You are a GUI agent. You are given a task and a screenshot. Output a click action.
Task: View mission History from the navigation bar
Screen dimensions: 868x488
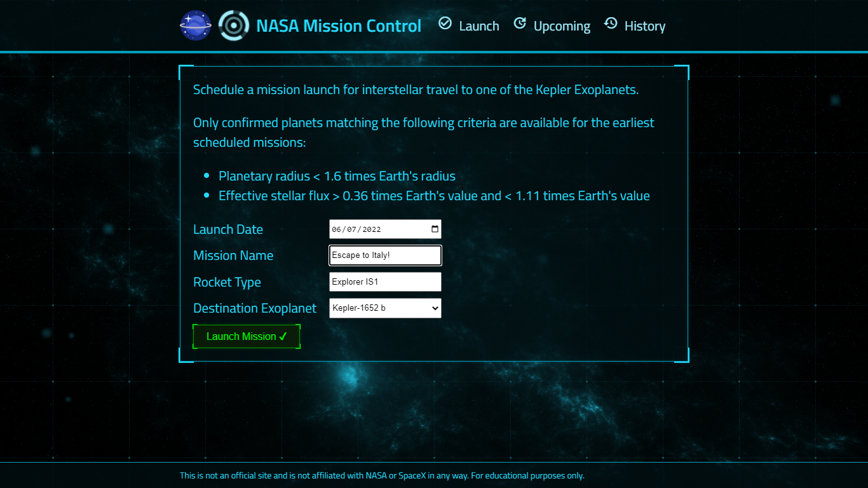[645, 25]
